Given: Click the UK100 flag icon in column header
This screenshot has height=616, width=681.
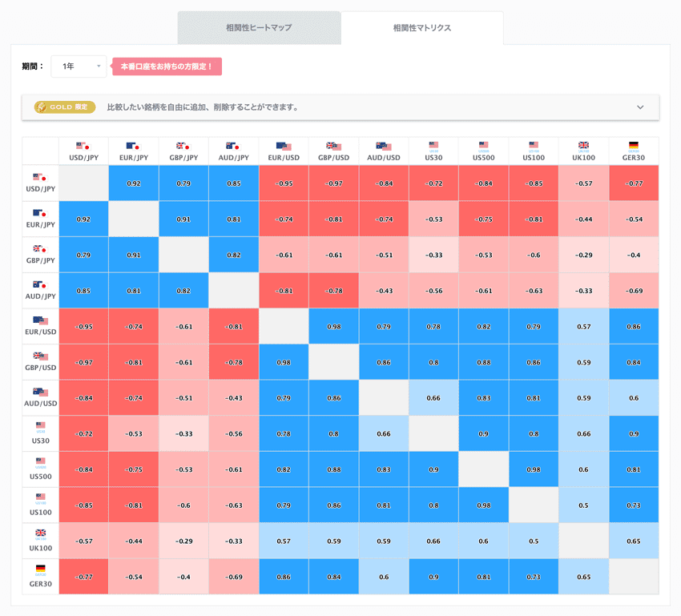Looking at the screenshot, I should pyautogui.click(x=583, y=145).
